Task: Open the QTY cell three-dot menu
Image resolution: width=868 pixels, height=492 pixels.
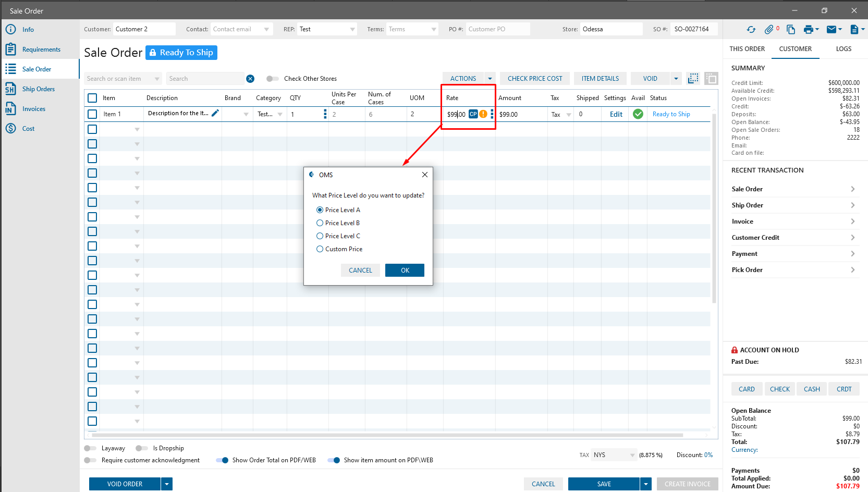Action: click(x=325, y=114)
